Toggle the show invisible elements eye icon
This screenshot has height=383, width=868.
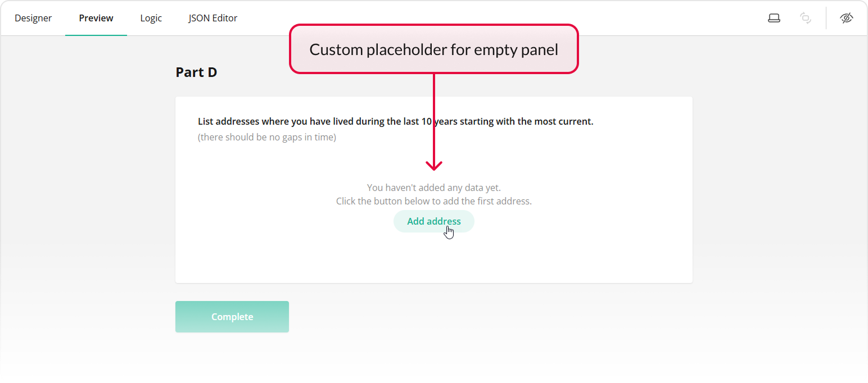pyautogui.click(x=847, y=17)
